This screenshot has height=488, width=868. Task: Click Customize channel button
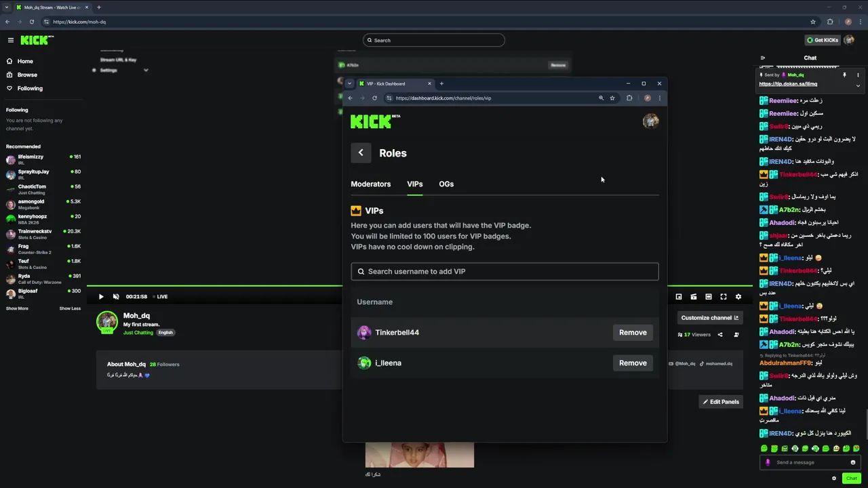[x=709, y=317]
